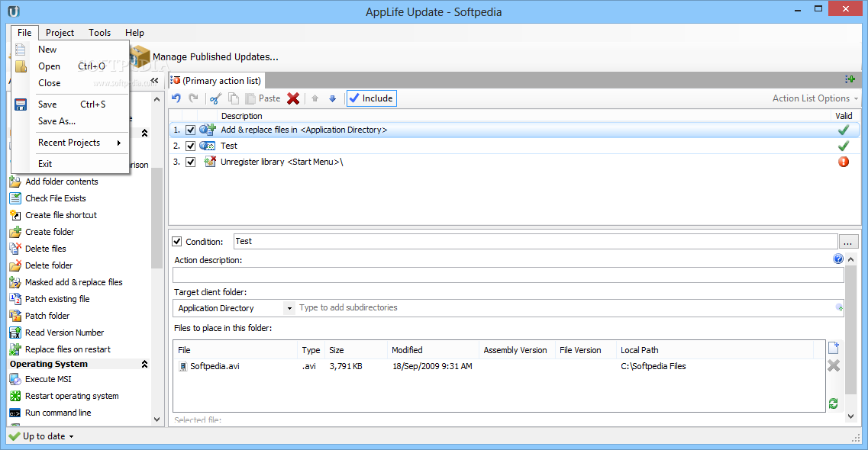868x450 pixels.
Task: Click the Local Path column header
Action: pos(714,350)
